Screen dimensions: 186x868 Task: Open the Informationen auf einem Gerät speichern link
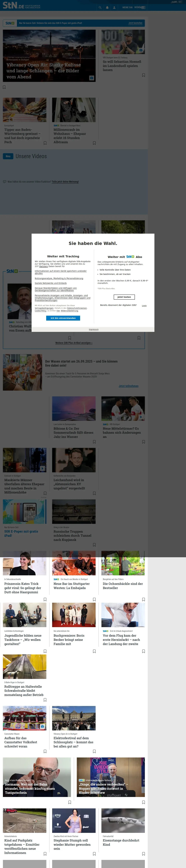[60, 272]
